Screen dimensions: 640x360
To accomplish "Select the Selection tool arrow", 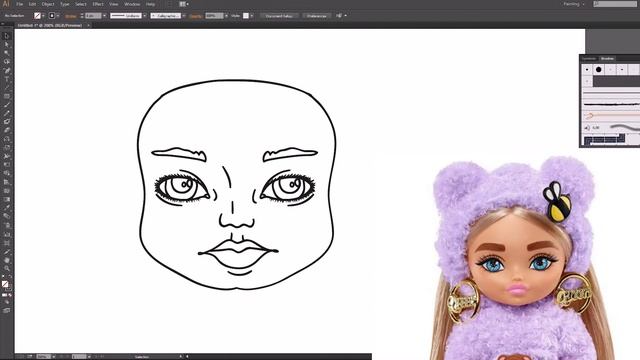I will pyautogui.click(x=7, y=36).
